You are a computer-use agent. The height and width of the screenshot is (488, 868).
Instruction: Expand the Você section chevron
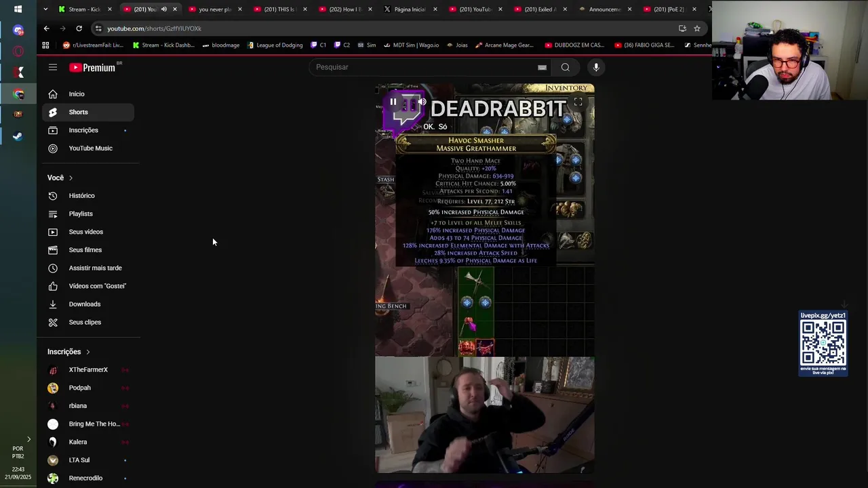pyautogui.click(x=71, y=178)
